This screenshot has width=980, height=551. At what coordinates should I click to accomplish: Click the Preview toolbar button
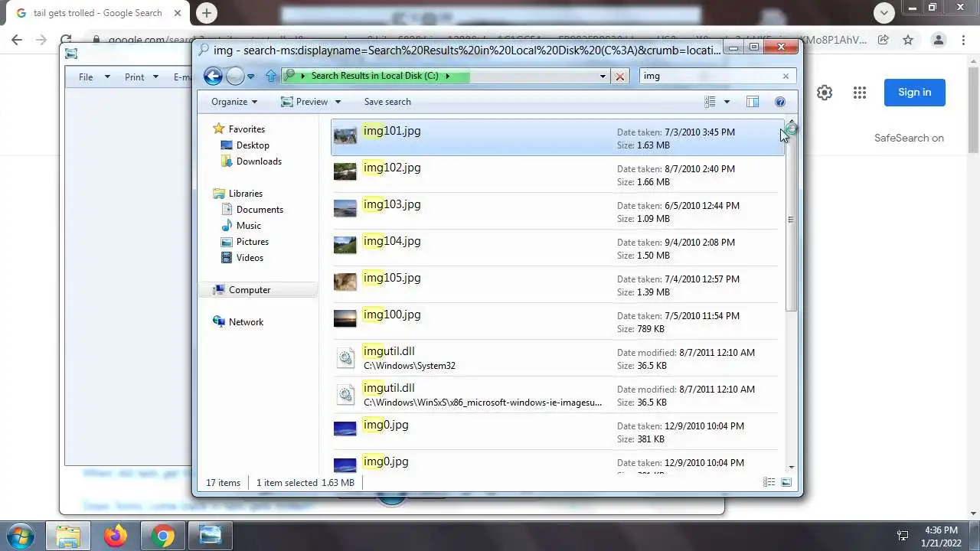304,102
